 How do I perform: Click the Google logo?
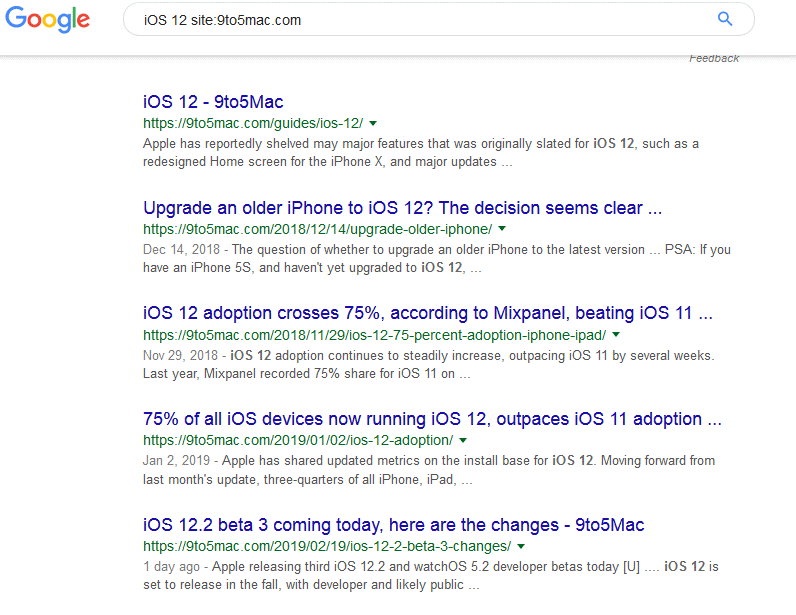click(x=47, y=19)
